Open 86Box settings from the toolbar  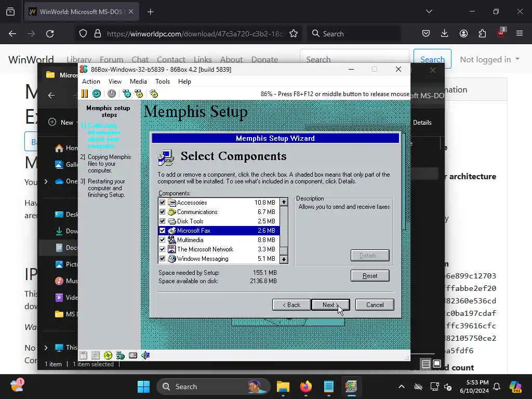click(154, 94)
